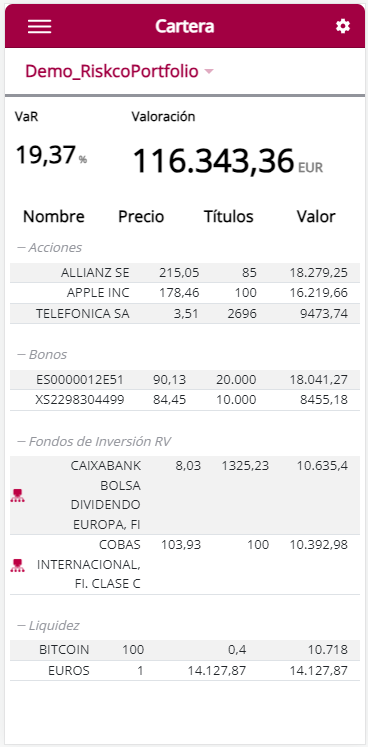The height and width of the screenshot is (747, 368).
Task: Sort by Valor column header
Action: [316, 217]
